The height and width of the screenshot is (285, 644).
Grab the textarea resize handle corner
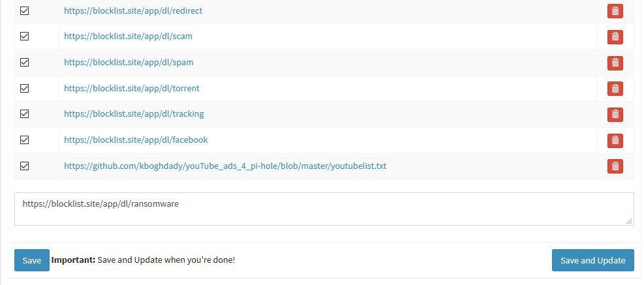[x=630, y=221]
